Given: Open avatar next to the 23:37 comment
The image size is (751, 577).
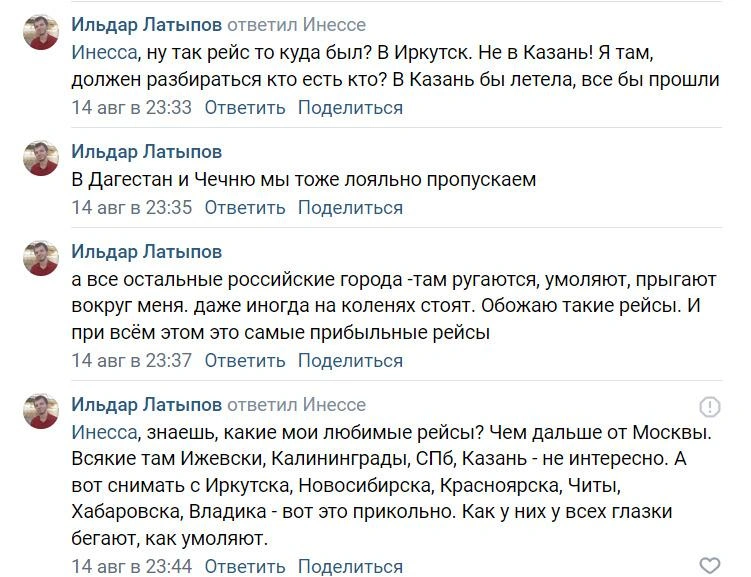Looking at the screenshot, I should click(x=42, y=258).
